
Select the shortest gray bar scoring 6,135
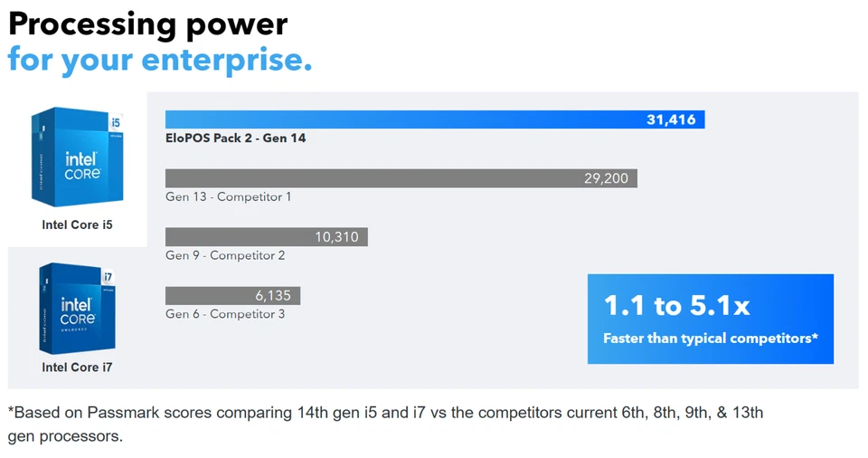coord(232,296)
